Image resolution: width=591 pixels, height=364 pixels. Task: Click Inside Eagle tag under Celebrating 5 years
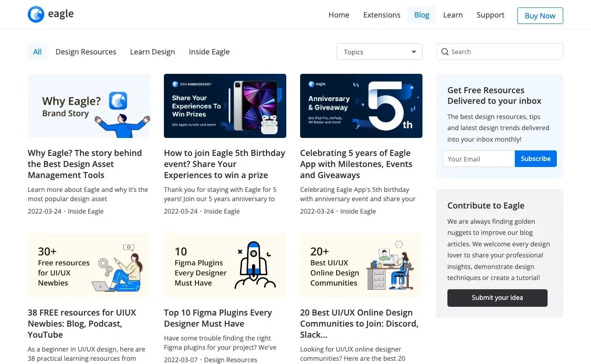click(358, 211)
